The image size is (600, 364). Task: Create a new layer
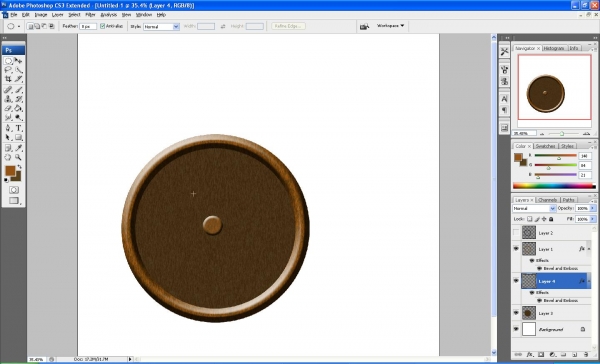click(575, 355)
